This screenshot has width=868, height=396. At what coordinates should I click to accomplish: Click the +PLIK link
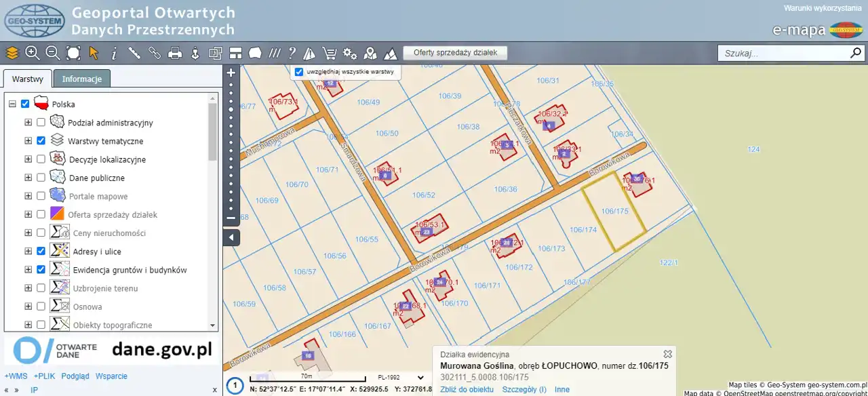tap(44, 376)
